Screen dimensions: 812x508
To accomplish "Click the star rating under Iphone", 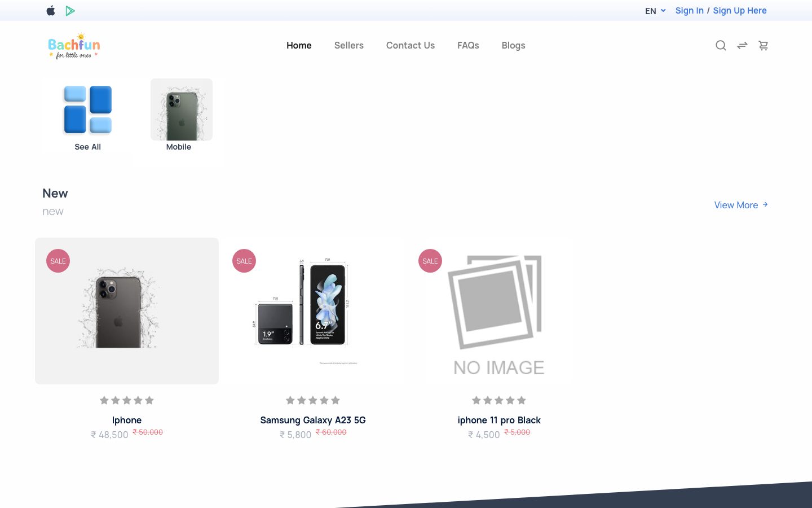I will coord(127,400).
